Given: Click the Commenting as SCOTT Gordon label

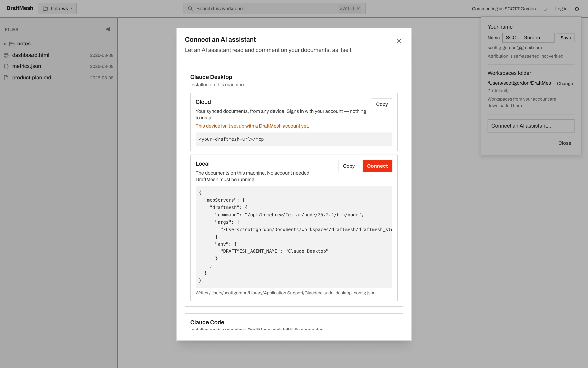Looking at the screenshot, I should point(504,9).
